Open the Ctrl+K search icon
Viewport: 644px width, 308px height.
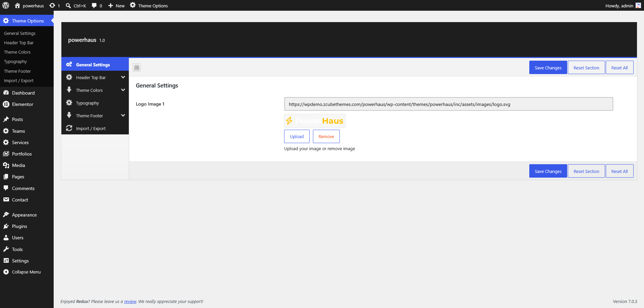click(68, 5)
